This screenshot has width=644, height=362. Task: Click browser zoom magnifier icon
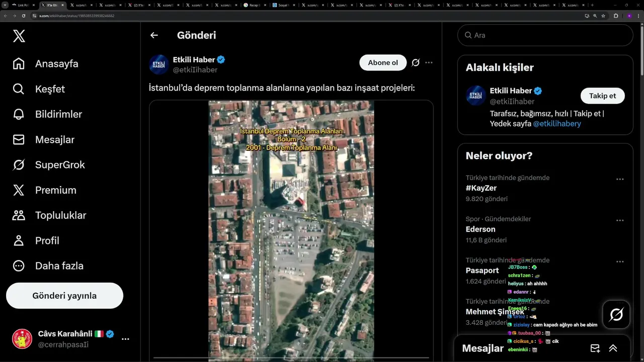[595, 16]
